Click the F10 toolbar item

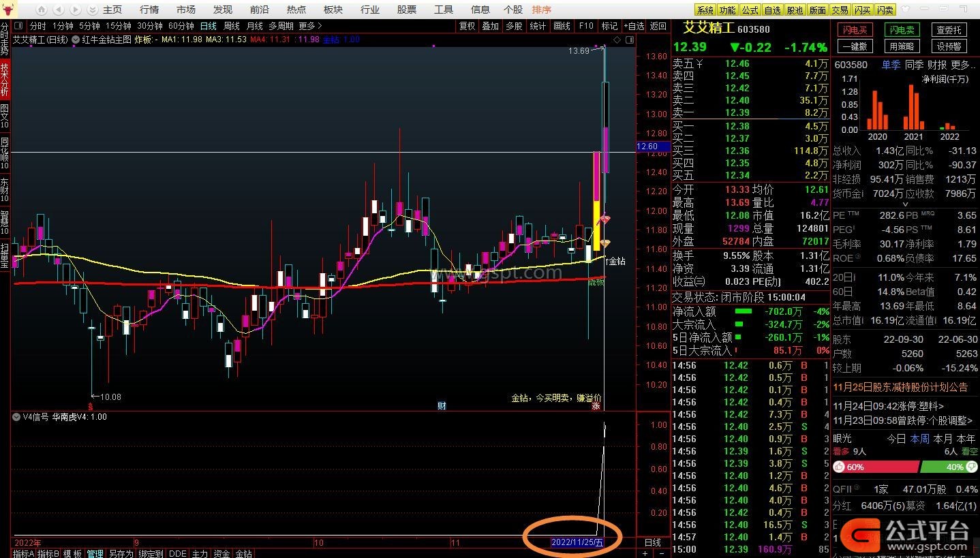coord(586,26)
